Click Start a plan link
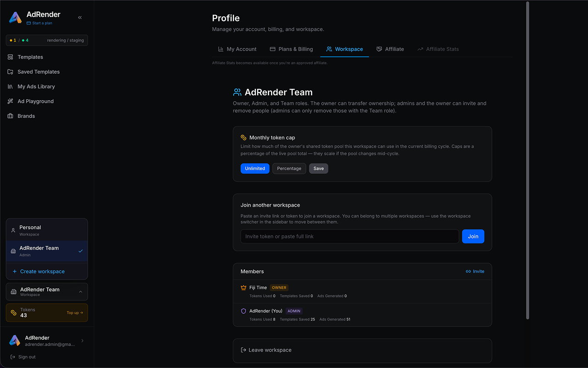588x368 pixels. pos(40,23)
